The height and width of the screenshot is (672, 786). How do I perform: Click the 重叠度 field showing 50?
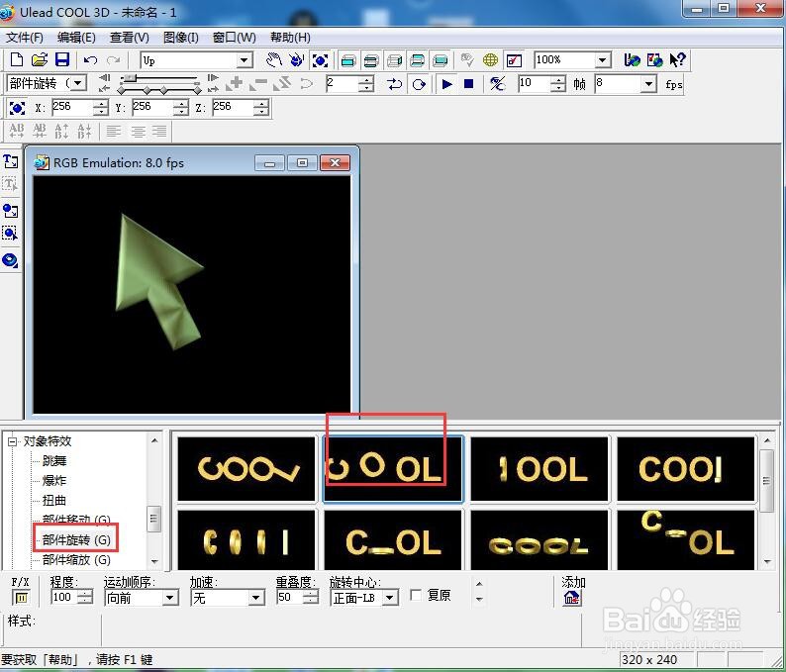(290, 598)
